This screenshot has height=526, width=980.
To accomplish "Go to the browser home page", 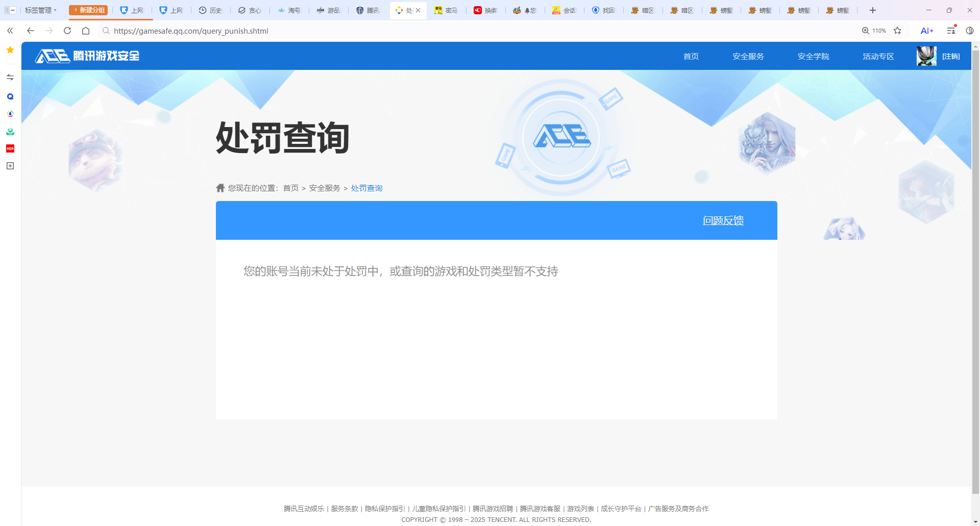I will pyautogui.click(x=86, y=31).
